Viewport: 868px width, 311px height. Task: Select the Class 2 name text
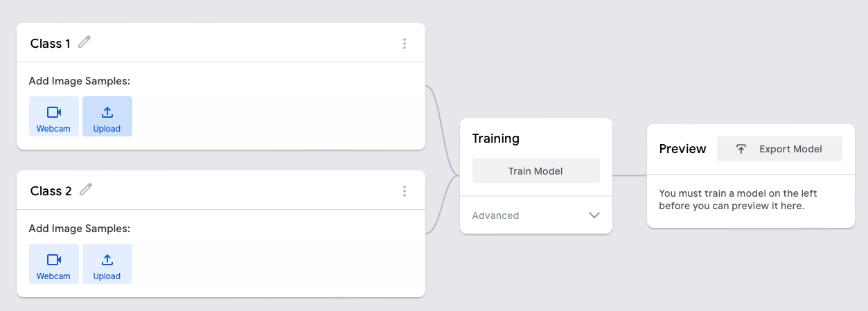pos(51,191)
